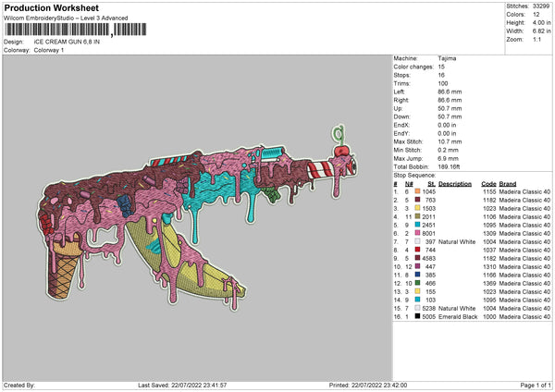Viewport: 555px width, 392px height.
Task: Select the Zoom value '1:1'
Action: (536, 39)
